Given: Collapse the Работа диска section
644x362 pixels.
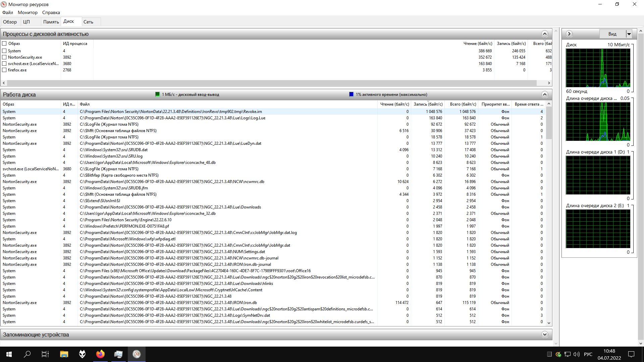Looking at the screenshot, I should [545, 95].
